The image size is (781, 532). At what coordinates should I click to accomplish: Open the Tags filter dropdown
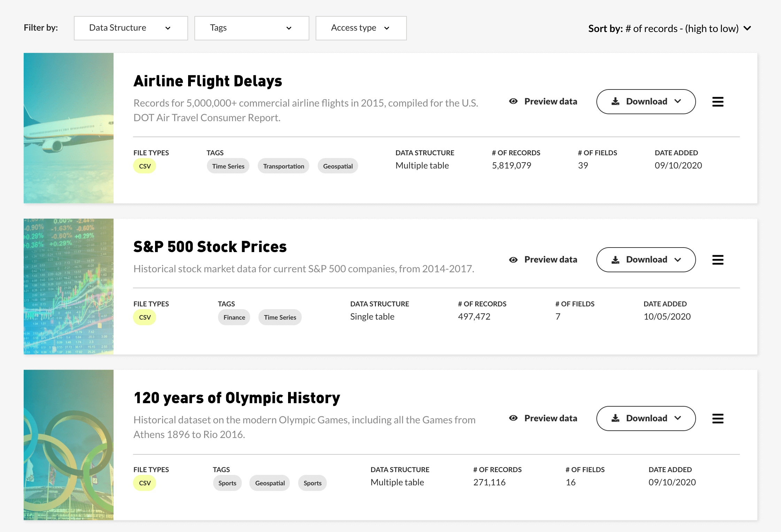point(252,28)
